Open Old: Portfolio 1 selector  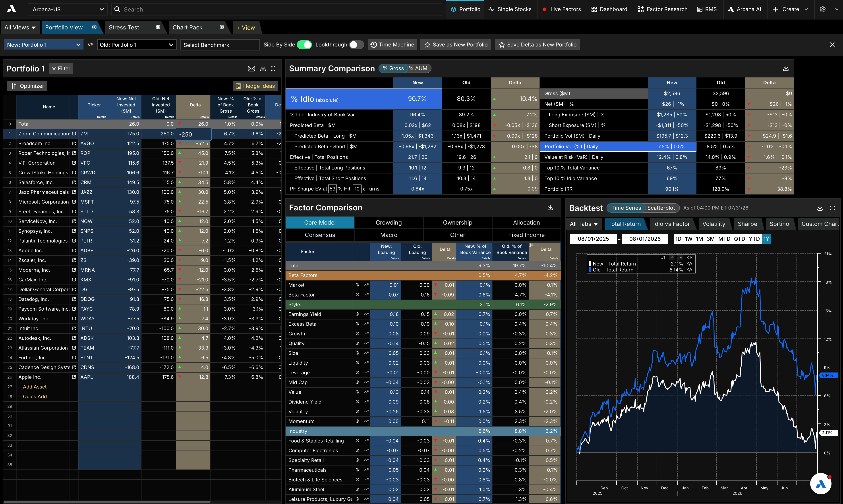click(x=137, y=45)
